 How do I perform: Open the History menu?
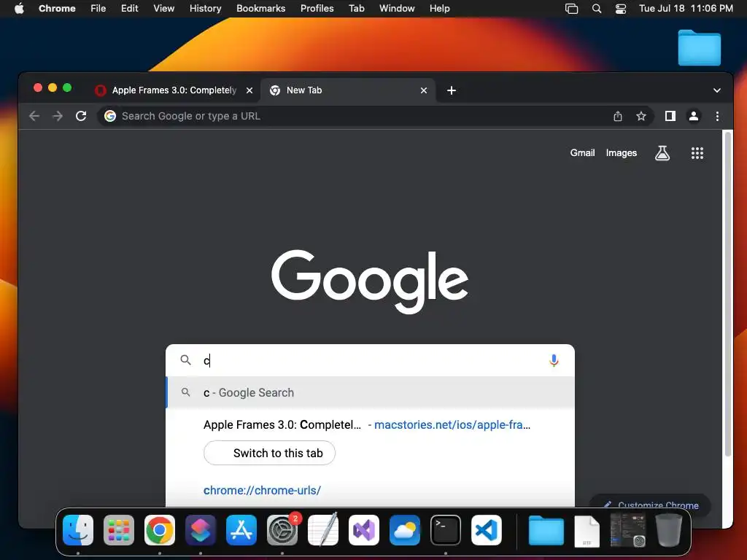coord(205,9)
